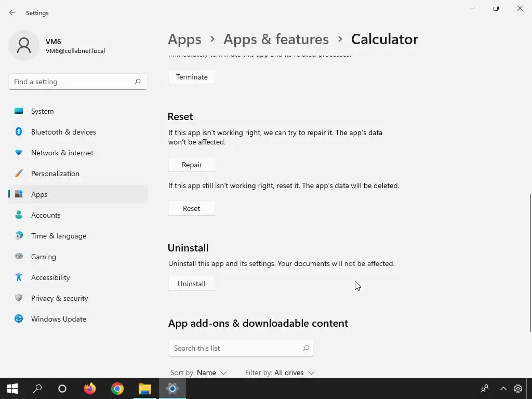Launch Firefox from the taskbar
The height and width of the screenshot is (399, 532).
tap(90, 389)
